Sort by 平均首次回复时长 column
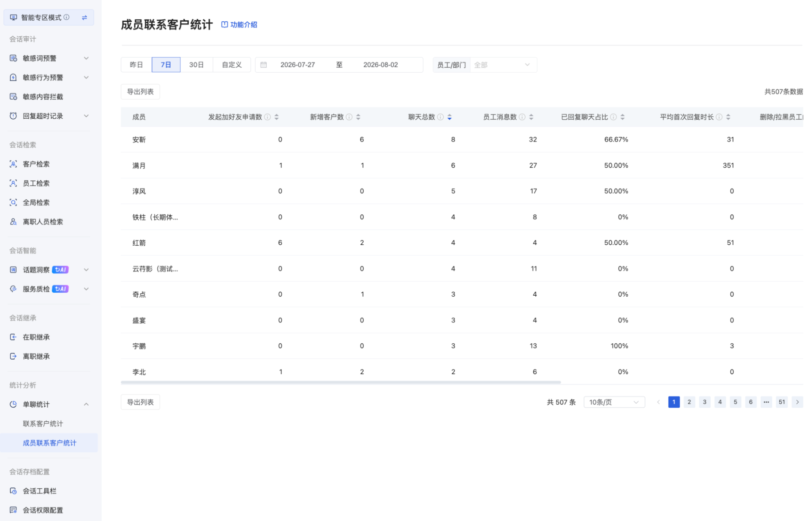The height and width of the screenshot is (521, 812). [729, 117]
